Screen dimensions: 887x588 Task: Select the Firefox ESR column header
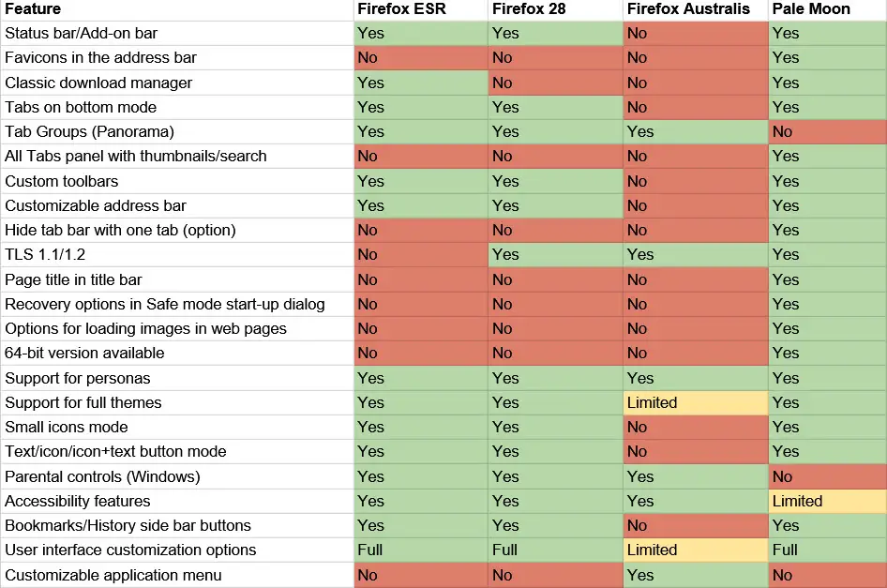[399, 9]
